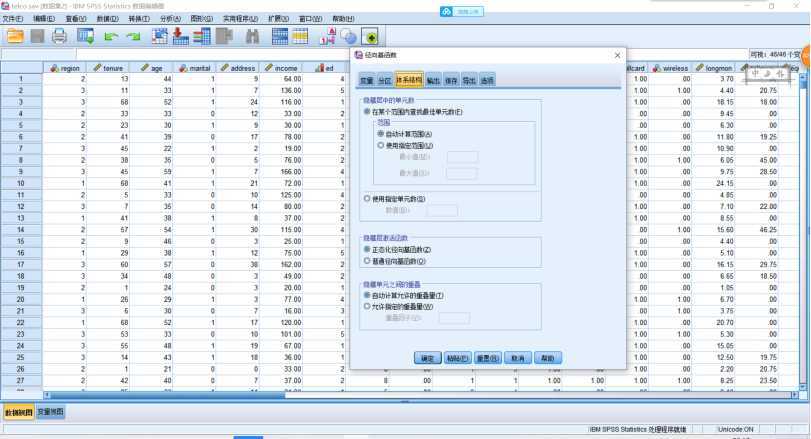Click the 最小值 input field
The height and width of the screenshot is (439, 811).
coord(462,157)
